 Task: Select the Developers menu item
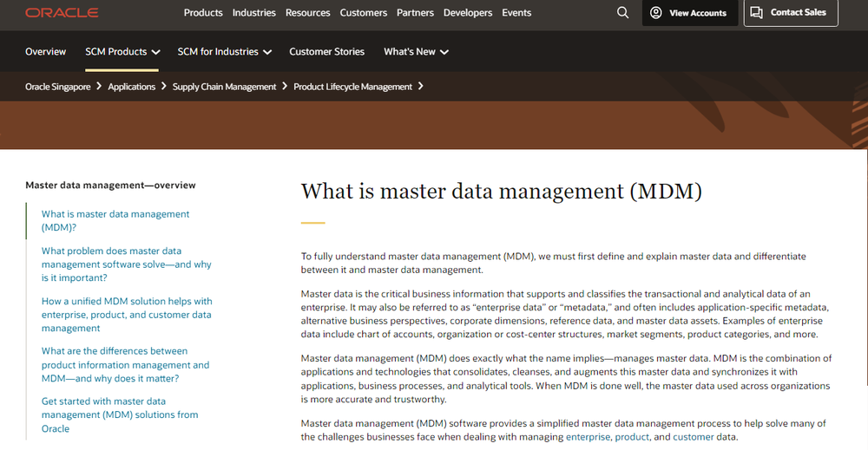tap(468, 13)
